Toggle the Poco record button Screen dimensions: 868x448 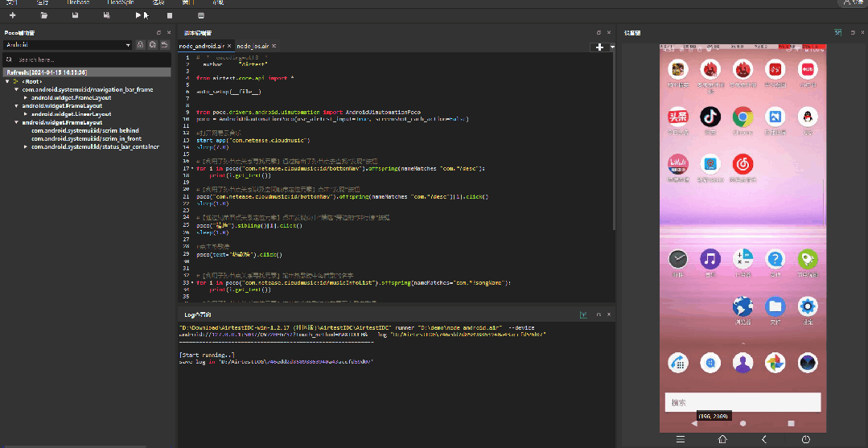[152, 45]
